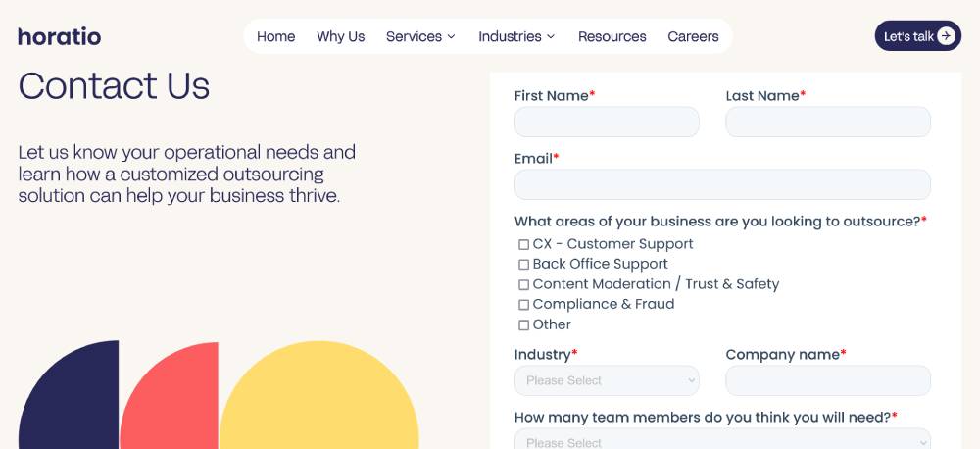
Task: Click the First Name field
Action: pos(607,122)
